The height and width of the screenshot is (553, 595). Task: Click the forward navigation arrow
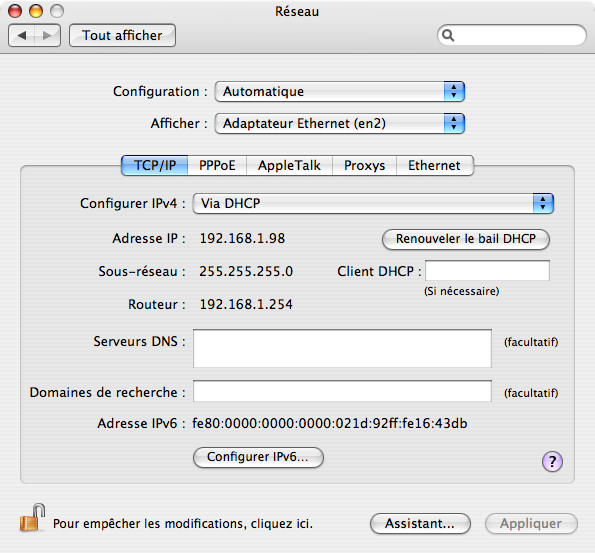47,35
